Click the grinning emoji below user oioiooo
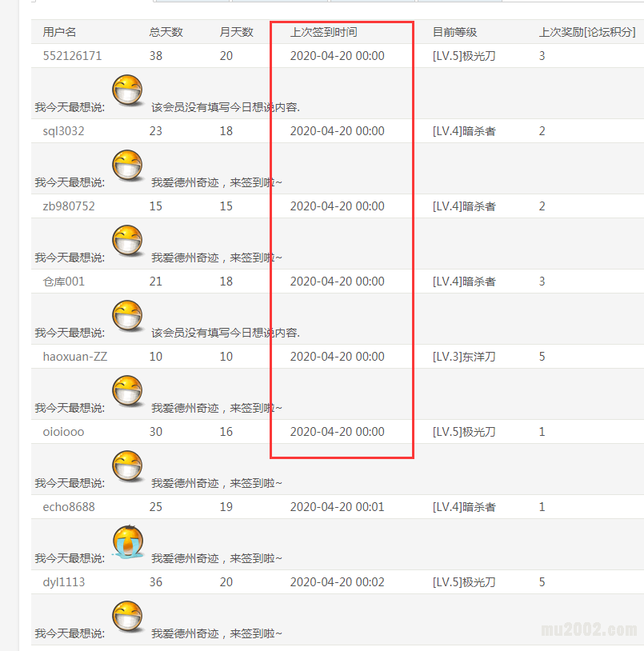The height and width of the screenshot is (651, 644). click(128, 467)
